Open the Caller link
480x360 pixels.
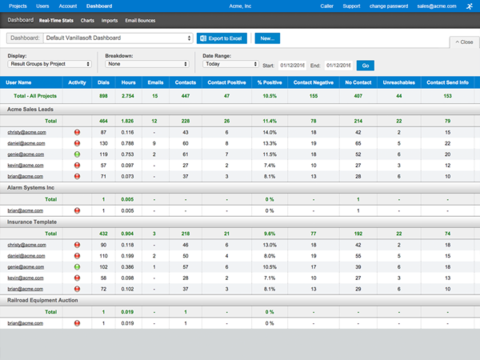[327, 6]
